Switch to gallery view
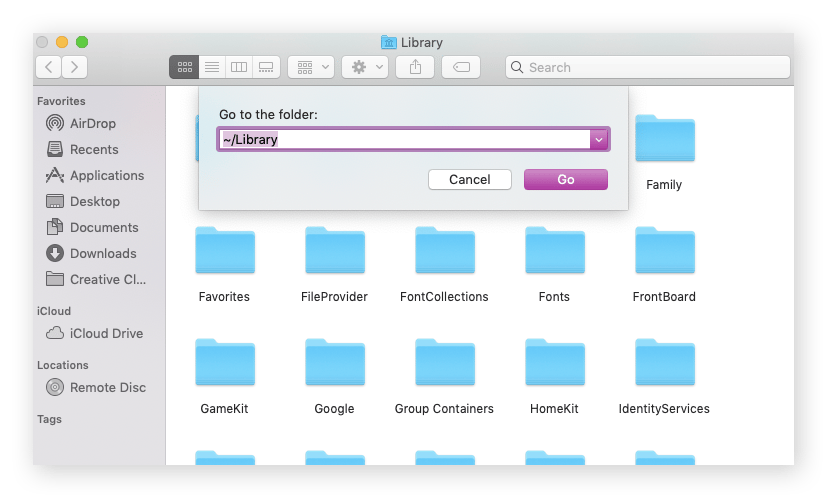Image resolution: width=827 pixels, height=498 pixels. (266, 67)
